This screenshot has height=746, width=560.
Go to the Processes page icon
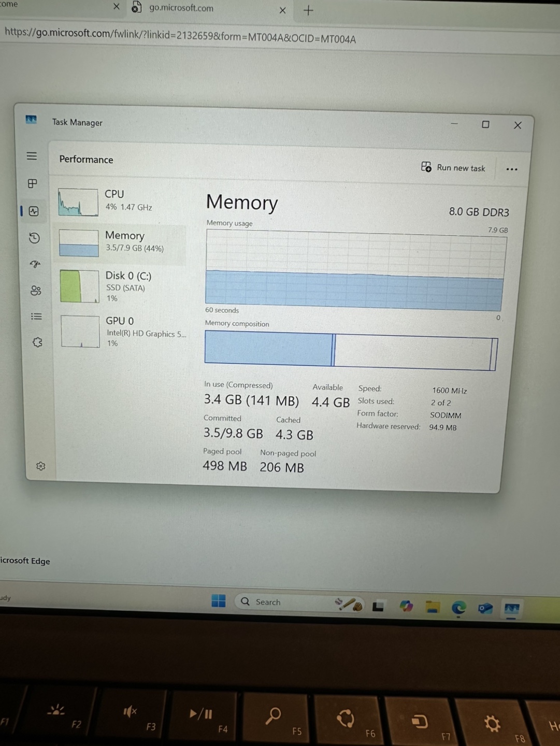coord(32,183)
